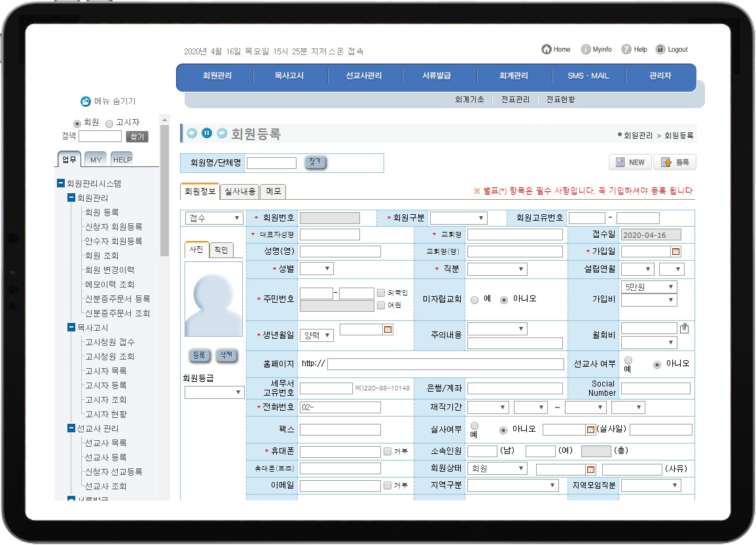The width and height of the screenshot is (756, 545).
Task: Collapse the 목사고시 tree node
Action: 71,328
